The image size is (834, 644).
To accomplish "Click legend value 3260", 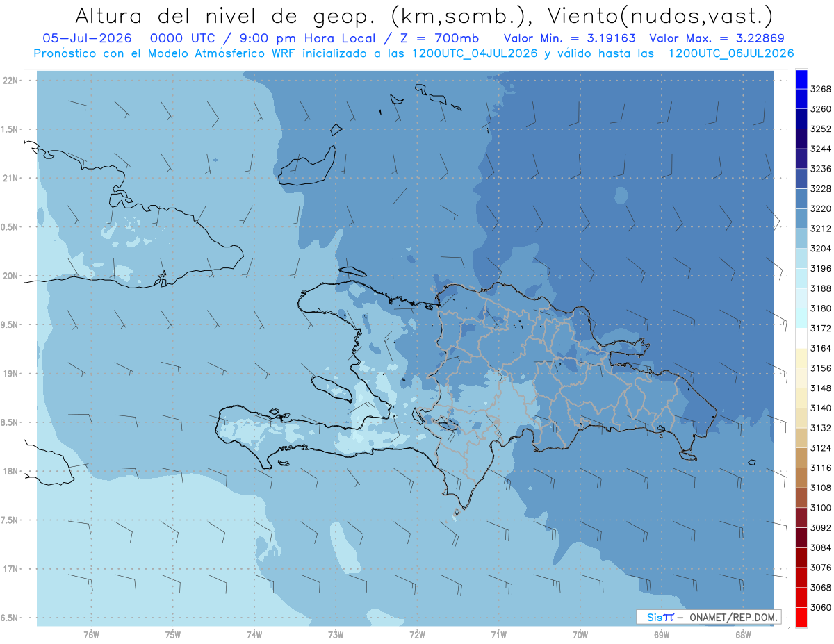I will click(x=821, y=109).
